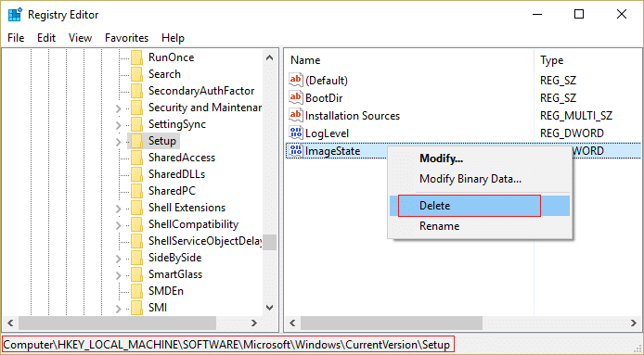Select the SharedAccess key label
Screen dimensions: 644x355
(182, 158)
